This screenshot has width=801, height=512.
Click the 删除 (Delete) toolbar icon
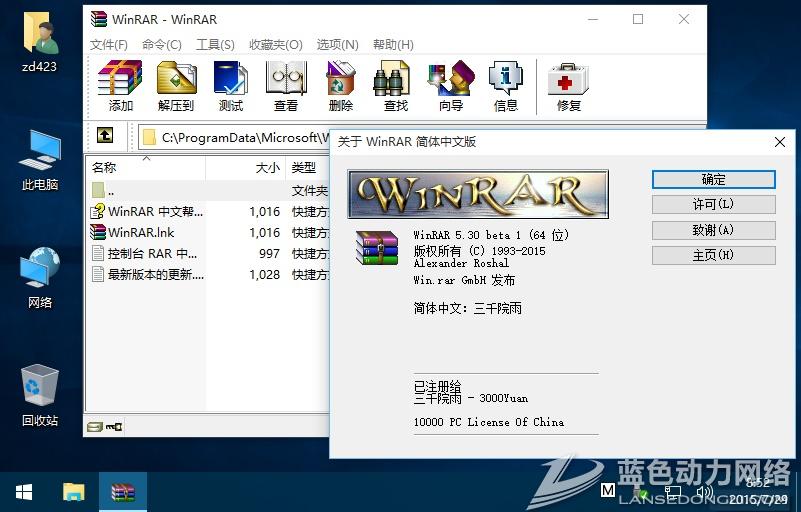[341, 85]
